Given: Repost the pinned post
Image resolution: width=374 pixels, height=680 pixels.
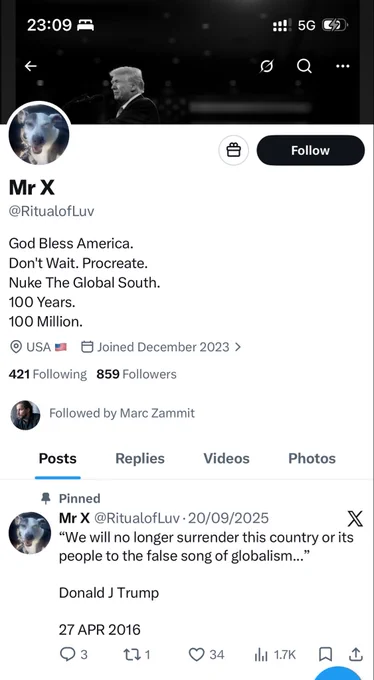Looking at the screenshot, I should pos(137,654).
